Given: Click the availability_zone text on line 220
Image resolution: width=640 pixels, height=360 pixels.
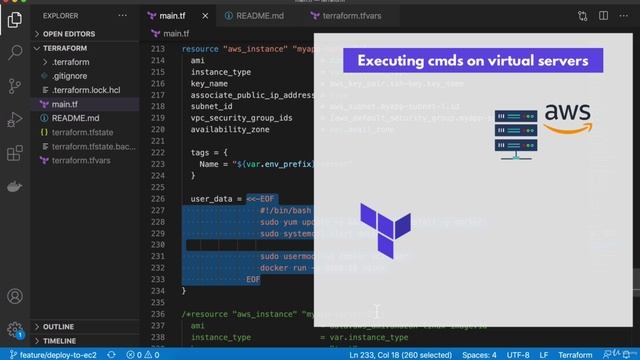Looking at the screenshot, I should click(x=230, y=129).
